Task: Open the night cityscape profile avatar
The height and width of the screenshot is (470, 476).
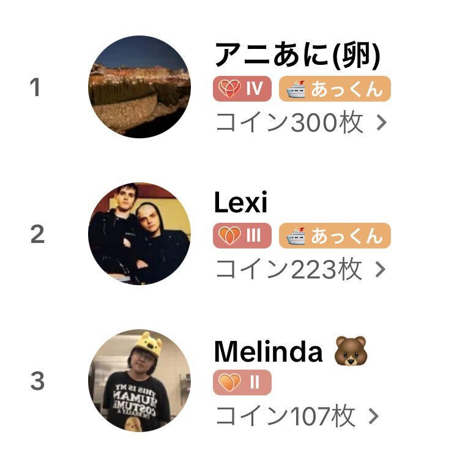Action: [139, 87]
